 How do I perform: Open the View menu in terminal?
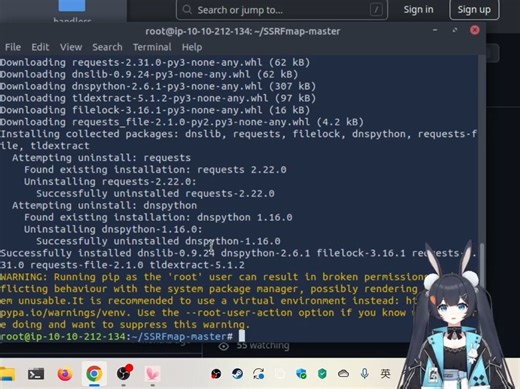[71, 47]
